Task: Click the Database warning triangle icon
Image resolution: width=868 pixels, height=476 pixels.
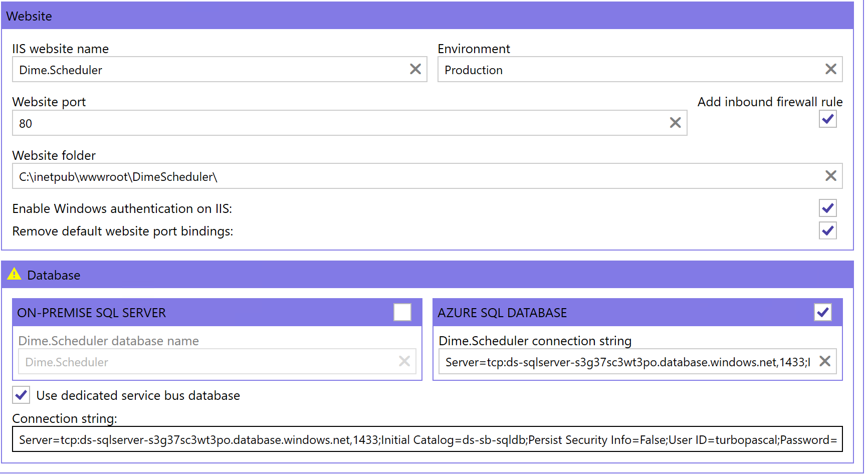Action: point(14,274)
